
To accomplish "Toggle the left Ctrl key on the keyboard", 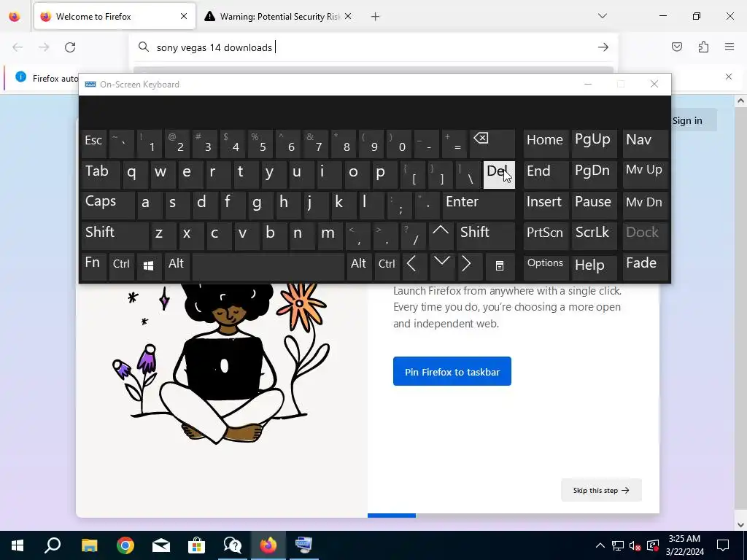I will point(122,266).
